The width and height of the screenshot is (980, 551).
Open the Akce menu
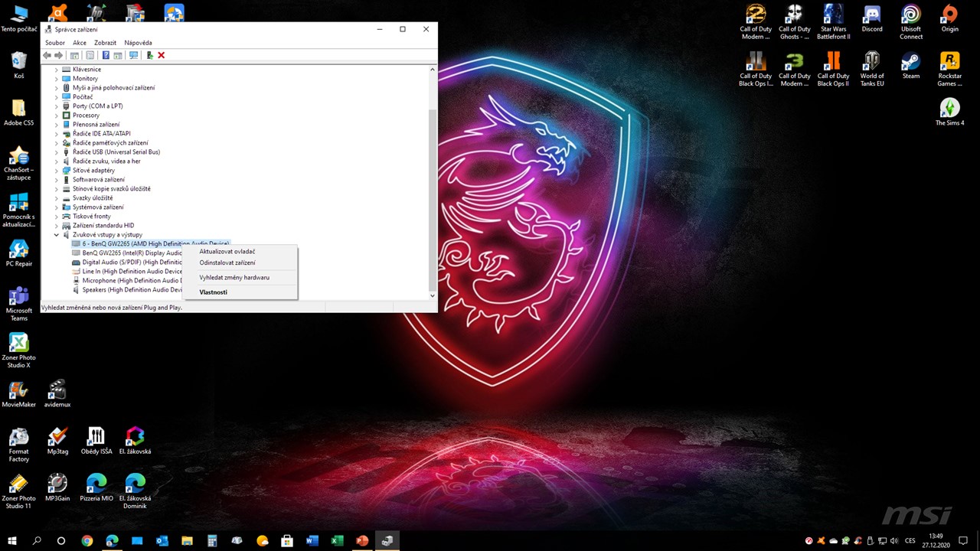(x=80, y=43)
